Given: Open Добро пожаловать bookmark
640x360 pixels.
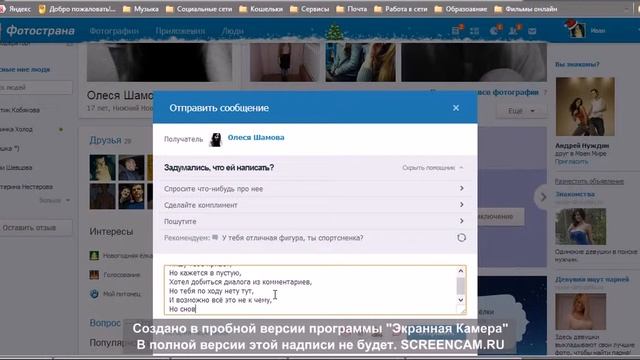Looking at the screenshot, I should coord(77,9).
